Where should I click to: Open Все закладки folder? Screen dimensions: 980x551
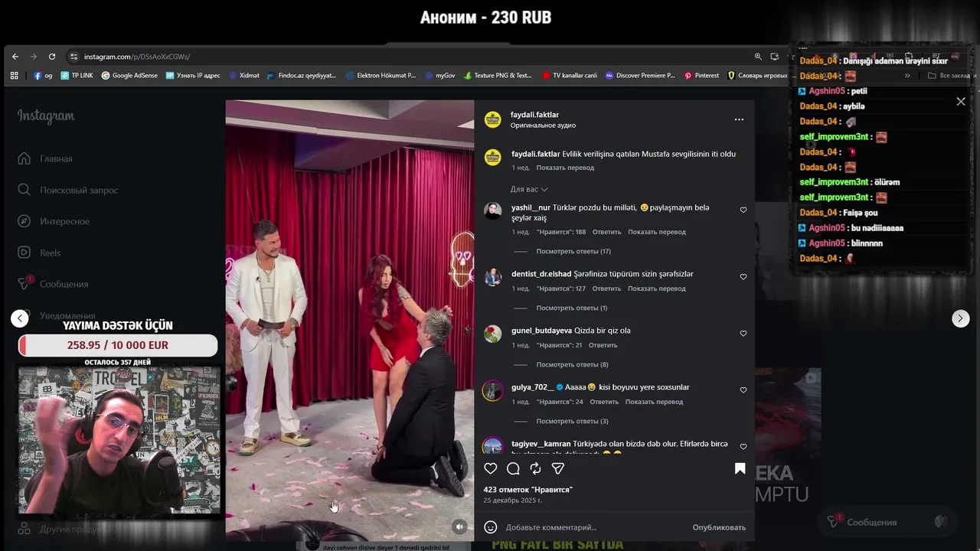coord(949,76)
